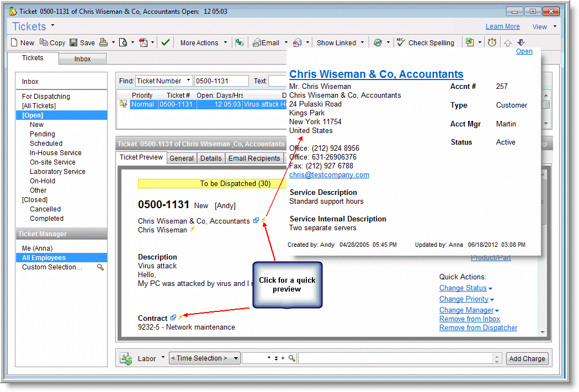Click the magnifier beside Custom Selection
Viewport: 579px width, 392px height.
click(100, 267)
